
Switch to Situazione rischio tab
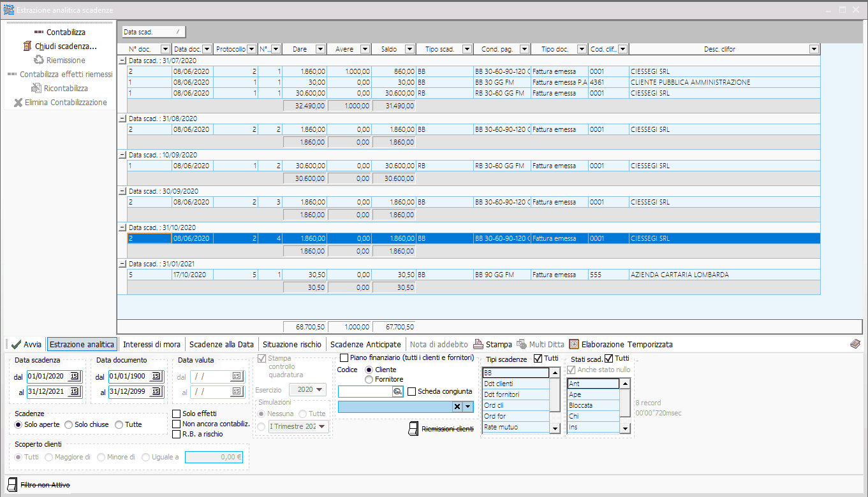292,344
